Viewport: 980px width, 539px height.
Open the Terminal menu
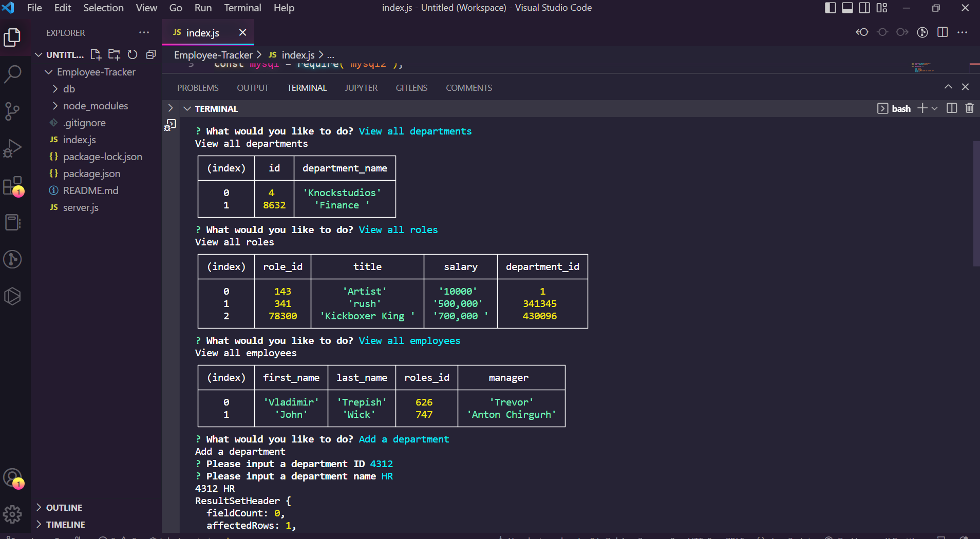pos(242,8)
